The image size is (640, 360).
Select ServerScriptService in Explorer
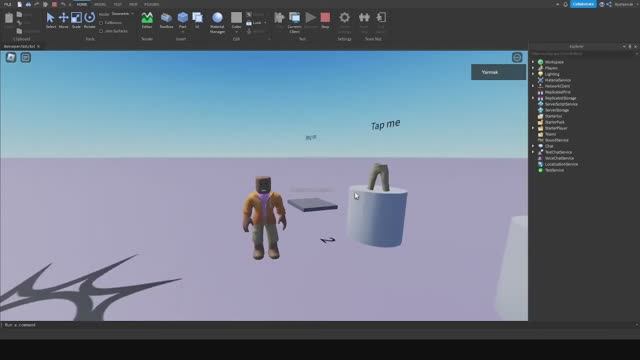[561, 104]
